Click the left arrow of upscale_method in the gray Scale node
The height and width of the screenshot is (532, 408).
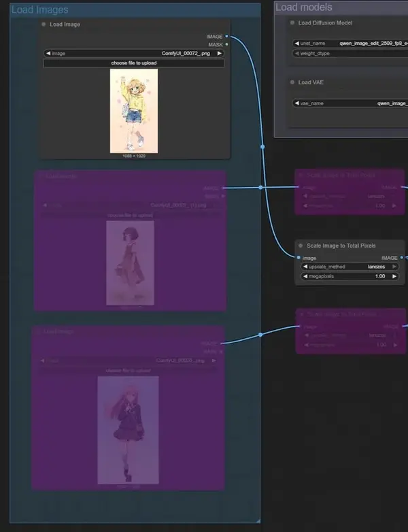point(305,267)
